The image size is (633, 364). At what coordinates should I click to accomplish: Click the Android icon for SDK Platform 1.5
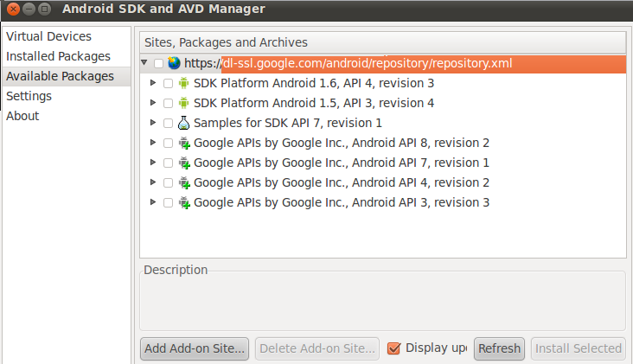click(x=183, y=103)
